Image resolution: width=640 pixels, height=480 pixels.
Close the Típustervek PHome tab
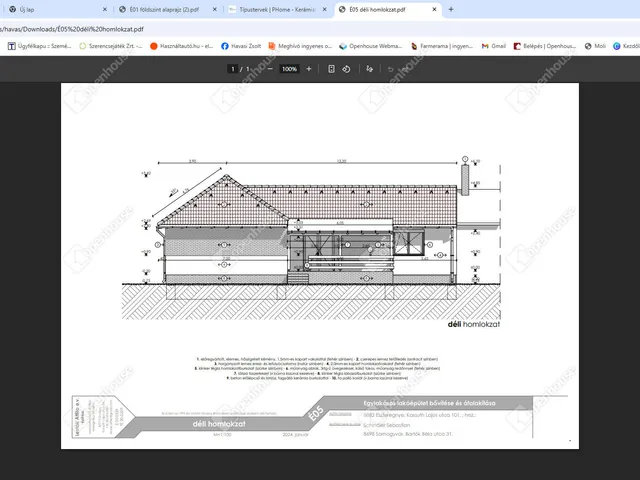[x=324, y=9]
